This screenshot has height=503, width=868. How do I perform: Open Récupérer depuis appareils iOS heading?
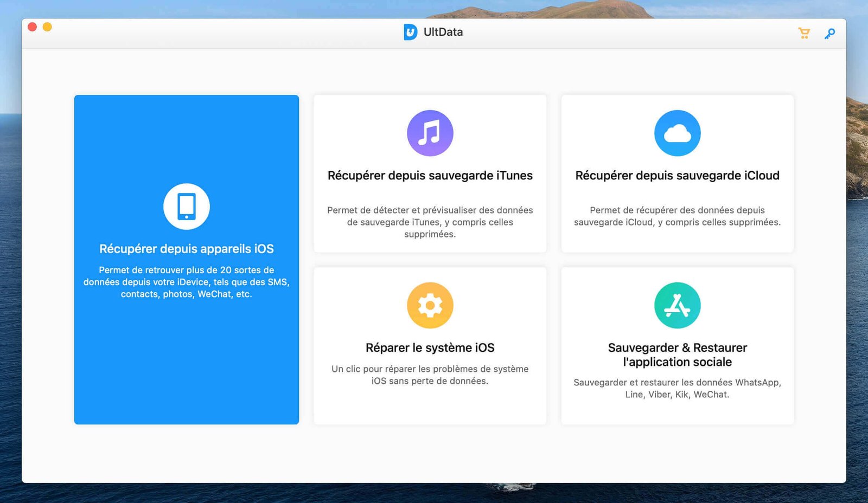(x=187, y=249)
